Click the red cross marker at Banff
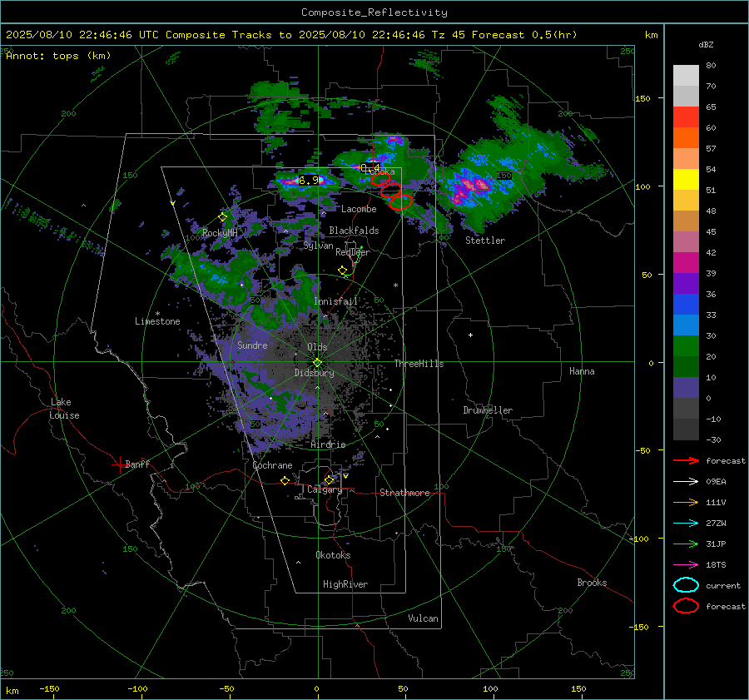749x700 pixels. tap(119, 464)
